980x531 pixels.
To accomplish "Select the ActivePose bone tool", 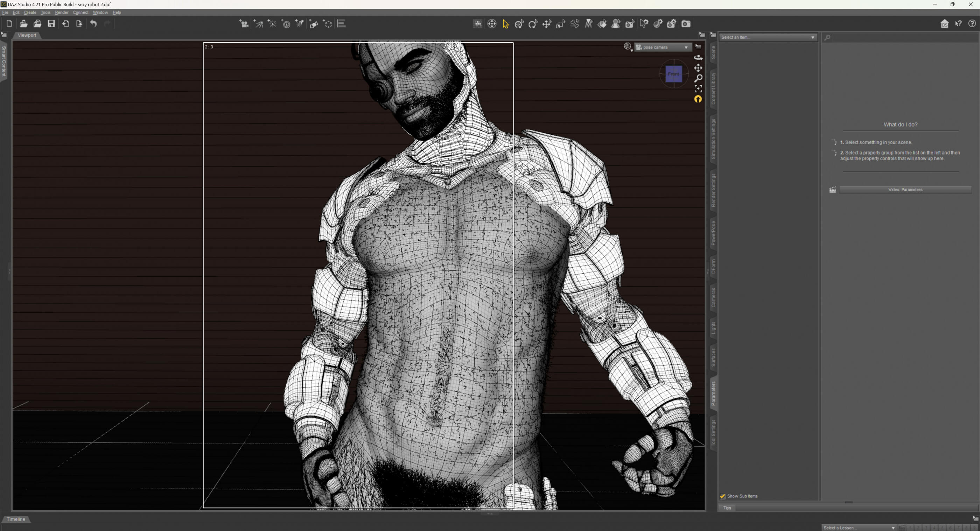I will pos(574,24).
